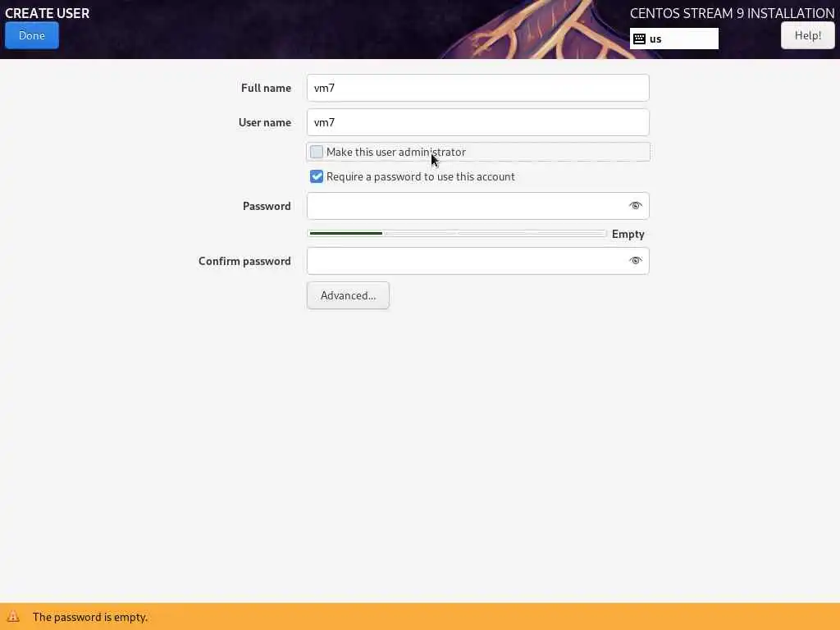Image resolution: width=840 pixels, height=630 pixels.
Task: Reveal text with eye icon in Confirm password field
Action: (636, 261)
